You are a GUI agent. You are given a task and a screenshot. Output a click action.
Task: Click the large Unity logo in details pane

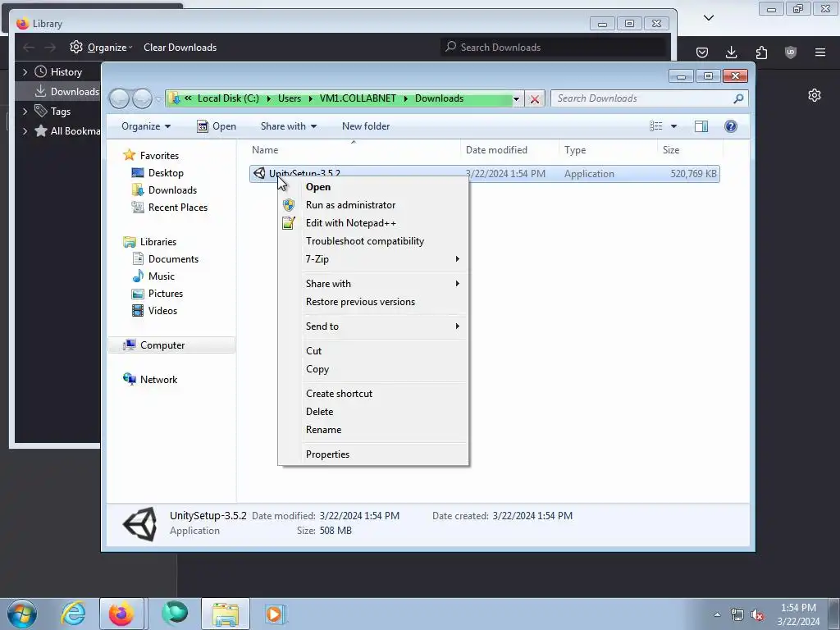point(139,524)
